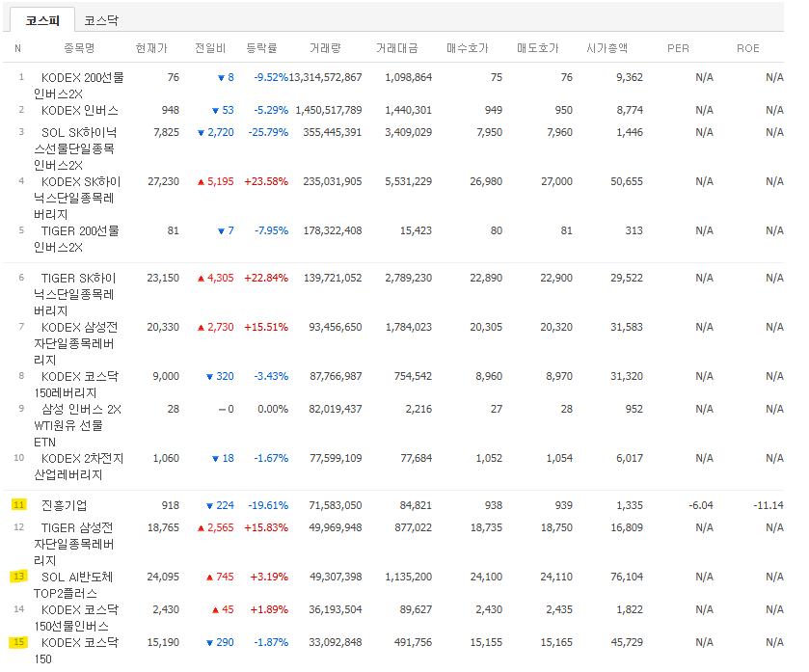
Task: Click the 시가총액 column header
Action: click(607, 48)
